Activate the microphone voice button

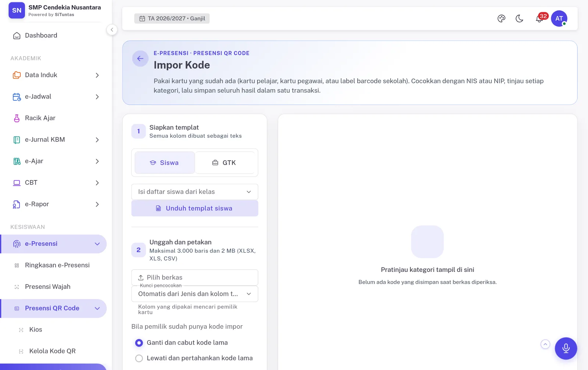(566, 348)
